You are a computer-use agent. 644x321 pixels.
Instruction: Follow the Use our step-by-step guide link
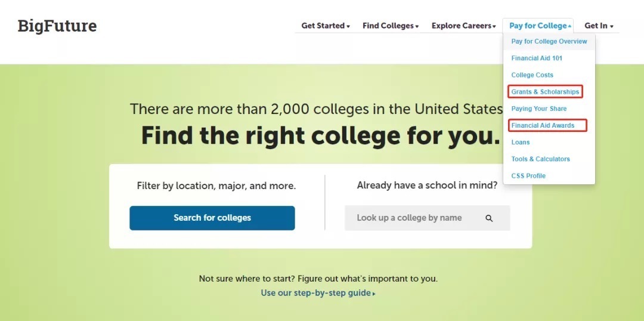click(316, 293)
